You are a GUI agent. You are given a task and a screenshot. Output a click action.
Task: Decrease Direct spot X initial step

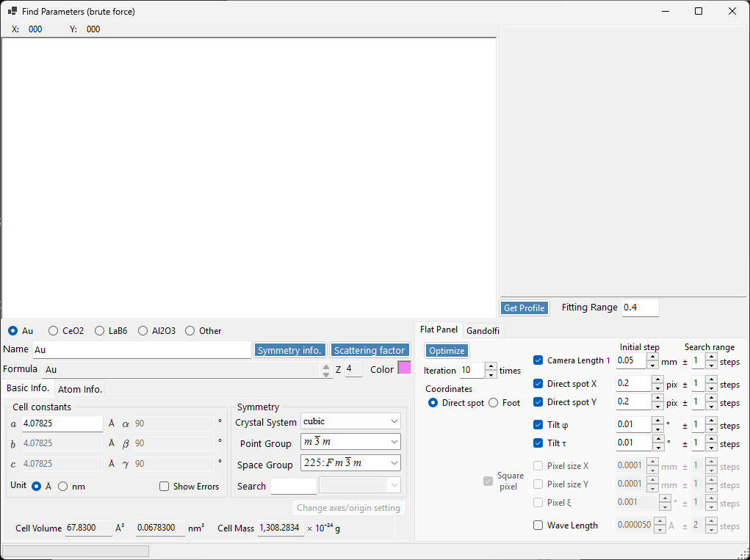tap(657, 388)
